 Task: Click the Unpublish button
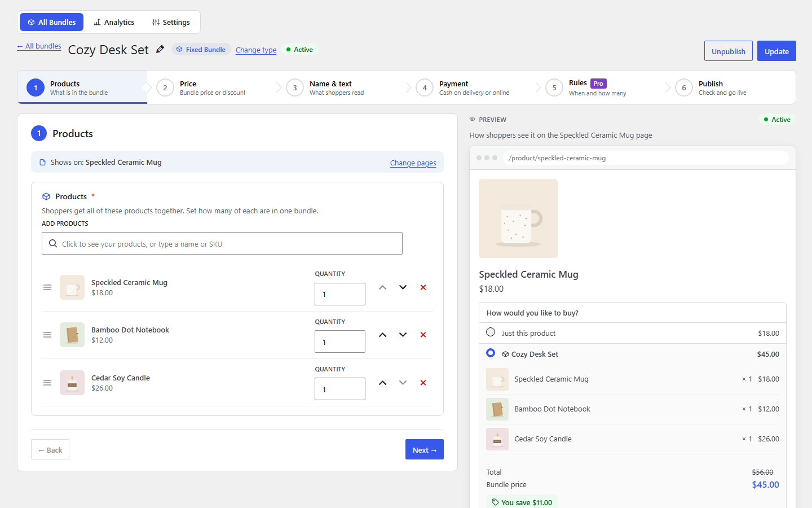[x=729, y=51]
